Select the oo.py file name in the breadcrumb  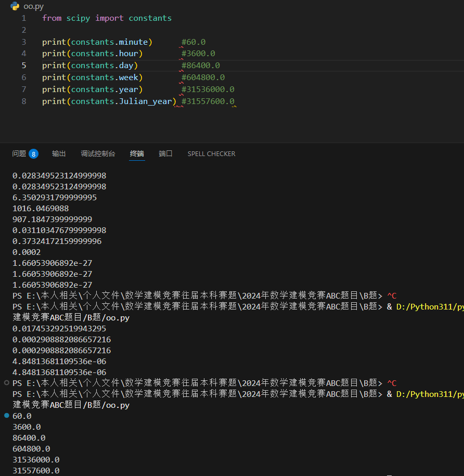click(x=34, y=6)
